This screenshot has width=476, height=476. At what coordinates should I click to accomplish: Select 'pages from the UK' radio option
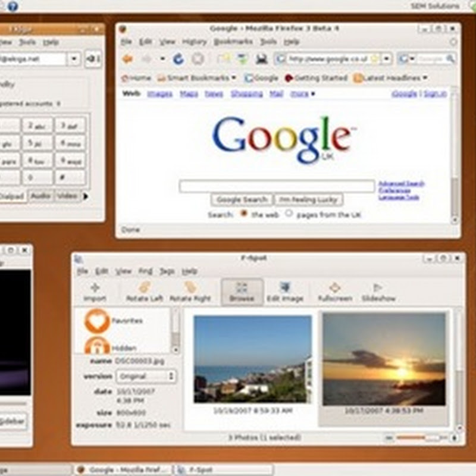[289, 214]
